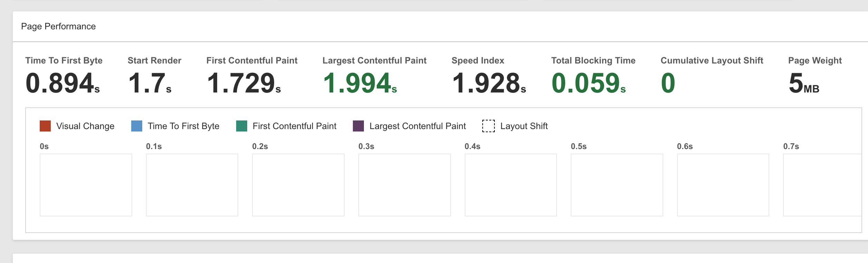This screenshot has height=263, width=868.
Task: Select the purple Largest Contentful Paint legend swatch
Action: point(358,126)
